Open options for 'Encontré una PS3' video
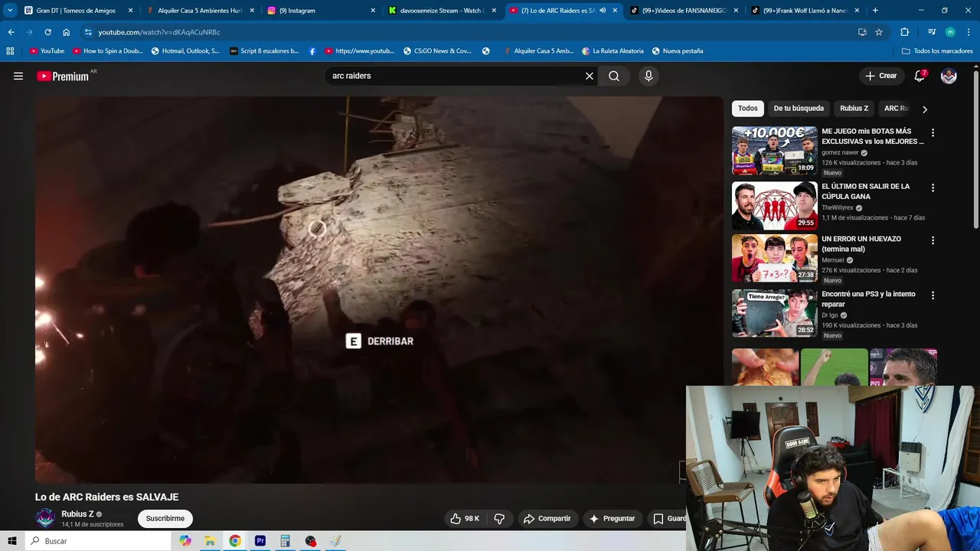The width and height of the screenshot is (980, 551). (933, 295)
